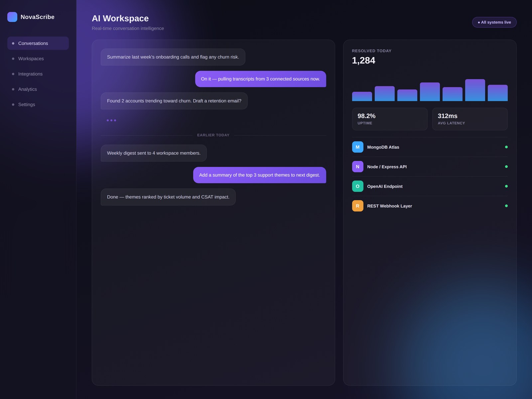532x399 pixels.
Task: Click the 'Add a summary of the top 3' message
Action: point(260,175)
